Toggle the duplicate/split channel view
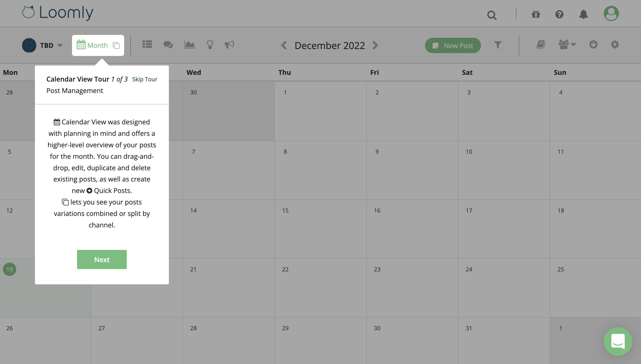Image resolution: width=641 pixels, height=364 pixels. coord(116,45)
